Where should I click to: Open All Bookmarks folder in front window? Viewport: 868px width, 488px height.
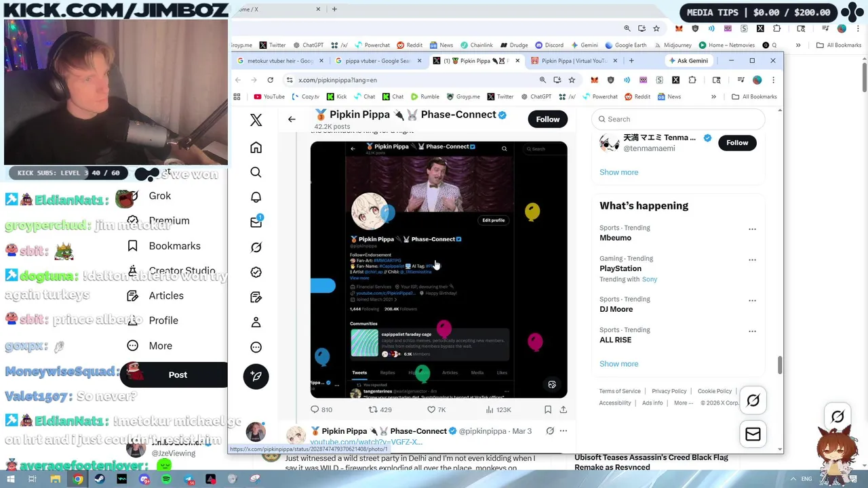point(753,97)
